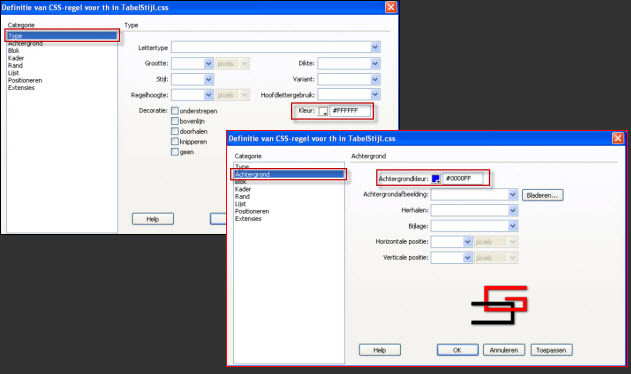
Task: Select Kader category in back dialog
Action: (16, 58)
